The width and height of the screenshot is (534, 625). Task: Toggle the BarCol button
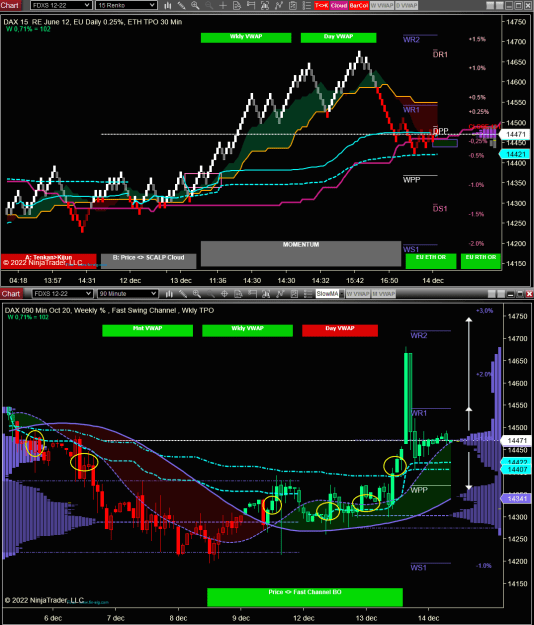tap(359, 5)
